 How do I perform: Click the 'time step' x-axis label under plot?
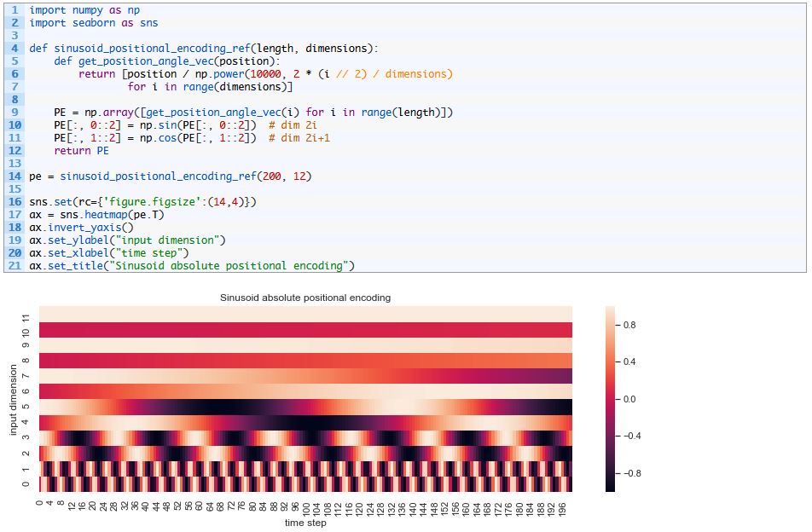point(305,523)
